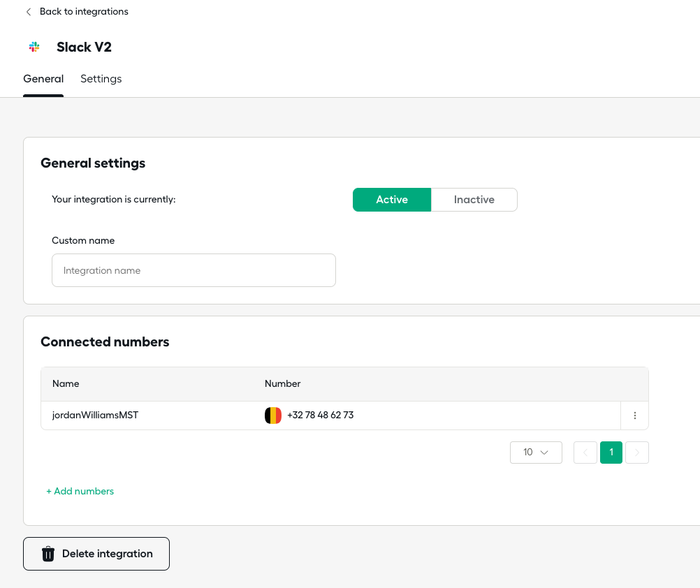Click the Number column header
Image resolution: width=700 pixels, height=588 pixels.
(x=283, y=383)
